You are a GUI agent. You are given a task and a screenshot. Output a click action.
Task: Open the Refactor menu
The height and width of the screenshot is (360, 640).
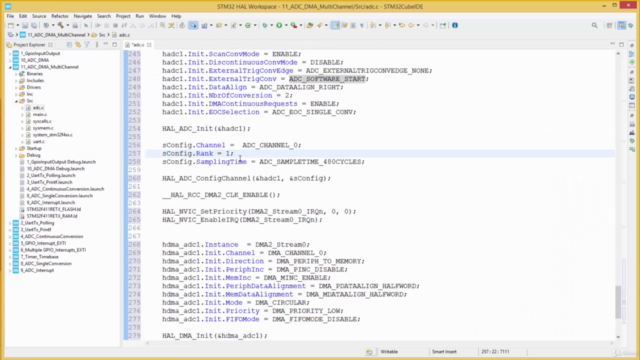60,16
